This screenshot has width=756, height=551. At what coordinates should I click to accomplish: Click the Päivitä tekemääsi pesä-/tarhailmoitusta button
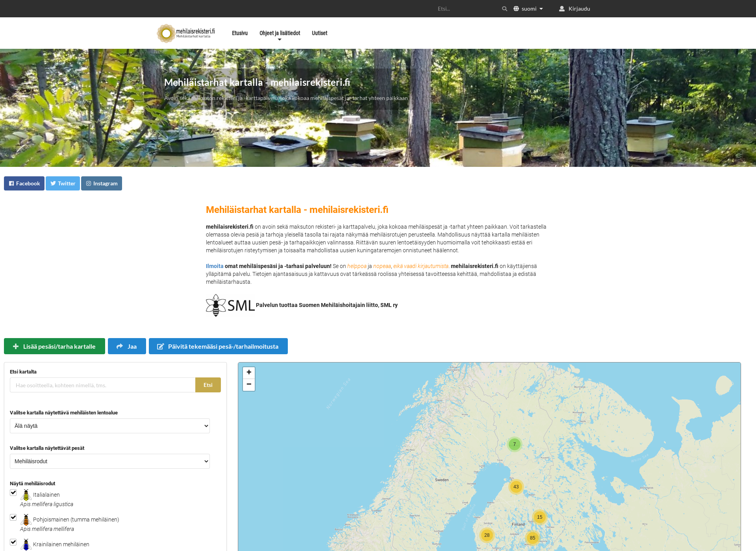point(218,346)
